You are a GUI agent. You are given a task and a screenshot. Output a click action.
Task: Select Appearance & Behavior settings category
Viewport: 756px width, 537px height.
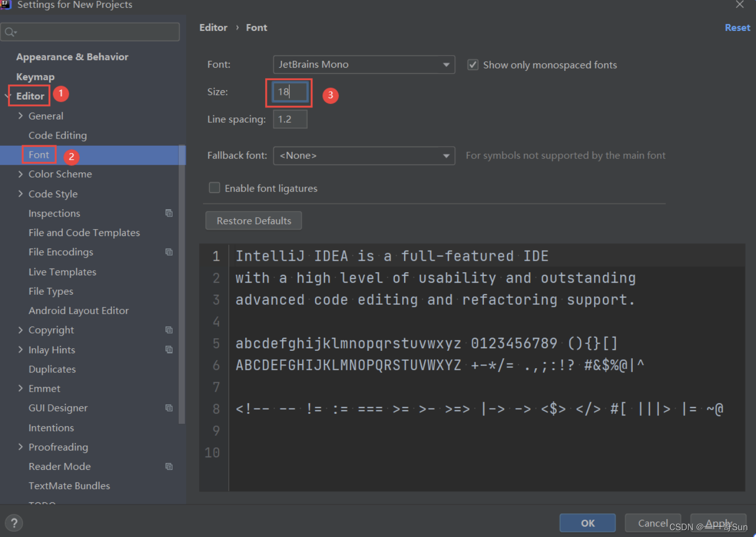pos(72,57)
